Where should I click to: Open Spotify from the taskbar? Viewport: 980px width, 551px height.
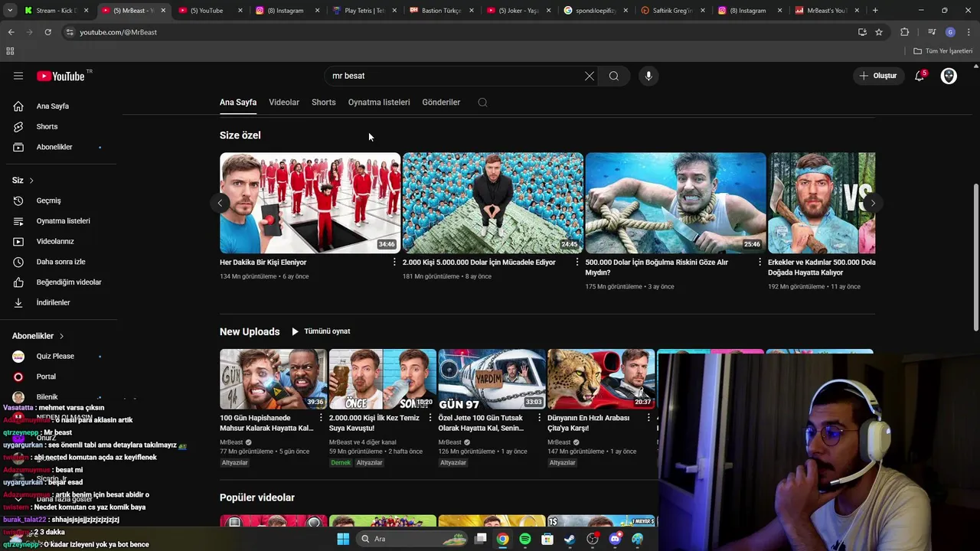tap(524, 539)
